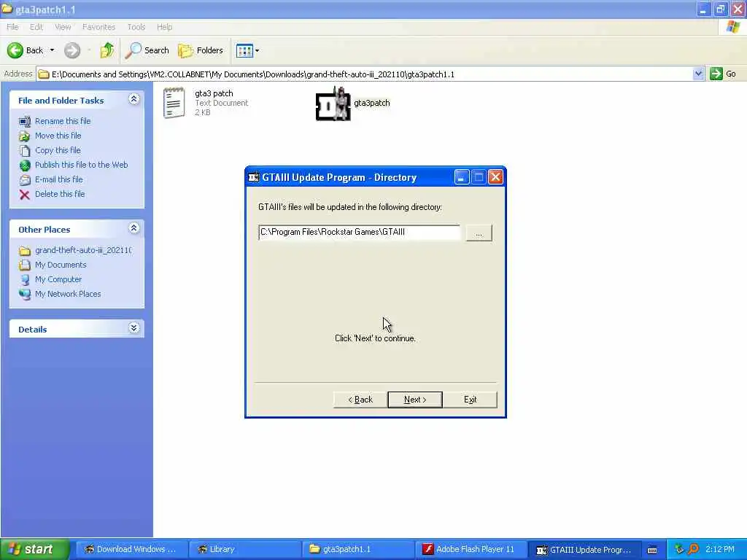This screenshot has height=560, width=747.
Task: Click Move this file link
Action: click(58, 136)
